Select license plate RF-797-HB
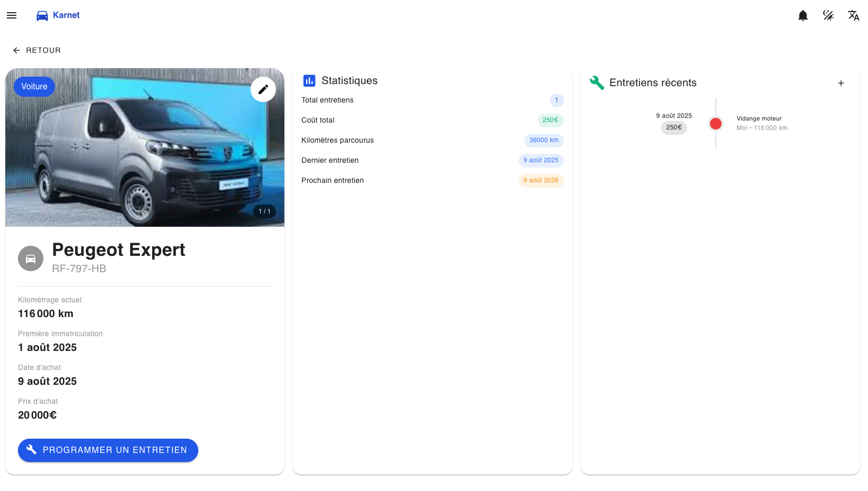The image size is (868, 491). [x=79, y=268]
